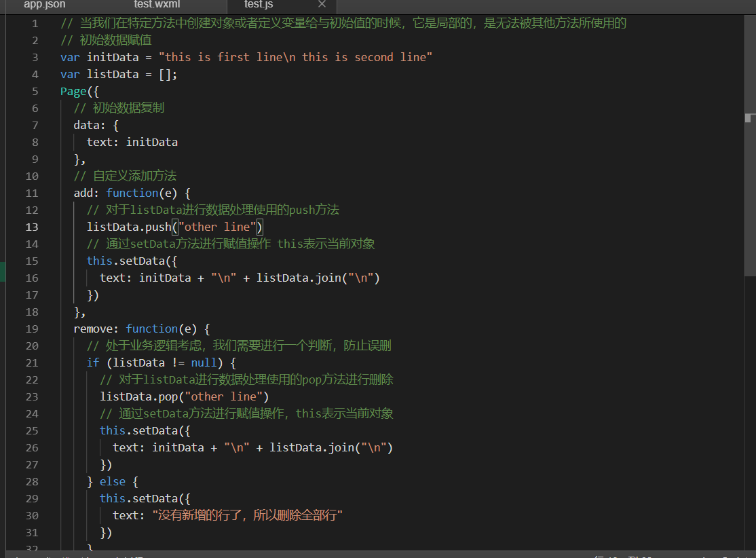Viewport: 756px width, 558px height.
Task: Click 'text: initData' on line 8
Action: pyautogui.click(x=132, y=143)
